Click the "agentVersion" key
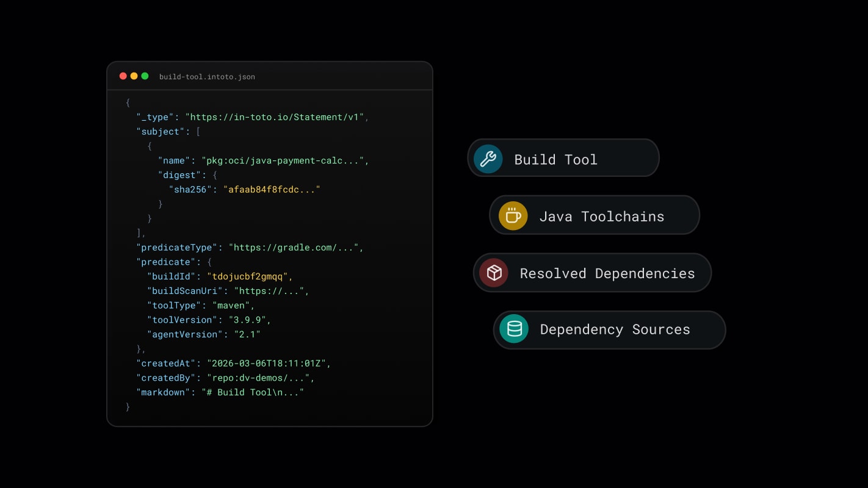868x488 pixels. tap(185, 335)
